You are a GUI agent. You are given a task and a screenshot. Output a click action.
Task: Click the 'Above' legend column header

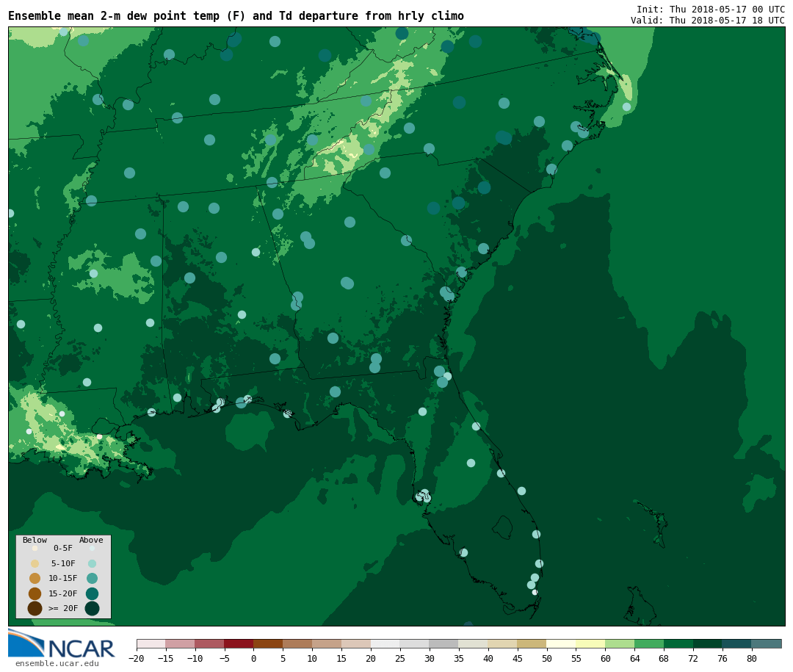click(x=91, y=540)
